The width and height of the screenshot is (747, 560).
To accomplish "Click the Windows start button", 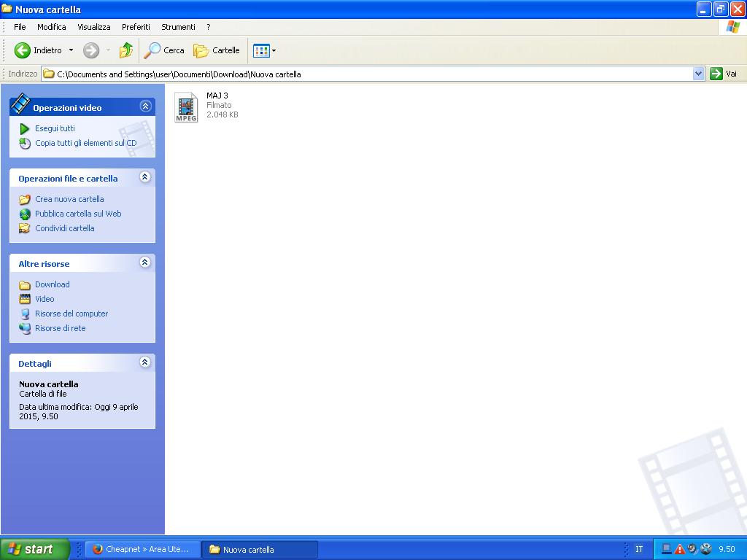I will 34,549.
